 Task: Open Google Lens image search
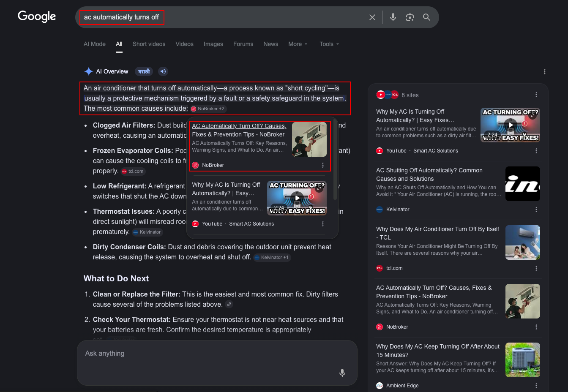point(410,17)
